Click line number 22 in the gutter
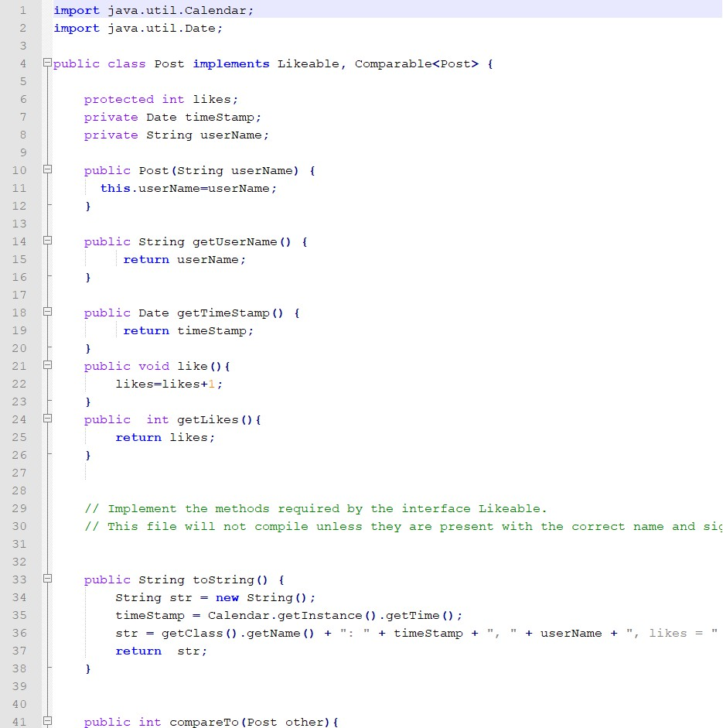This screenshot has width=723, height=728. 19,384
